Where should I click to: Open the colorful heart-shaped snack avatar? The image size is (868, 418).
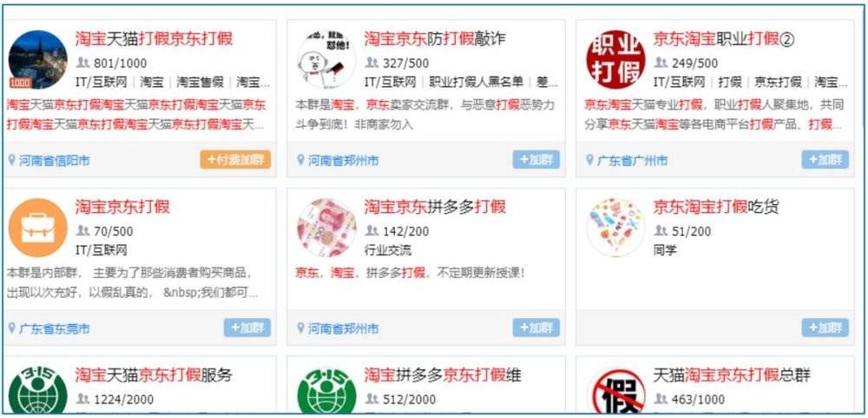[615, 228]
